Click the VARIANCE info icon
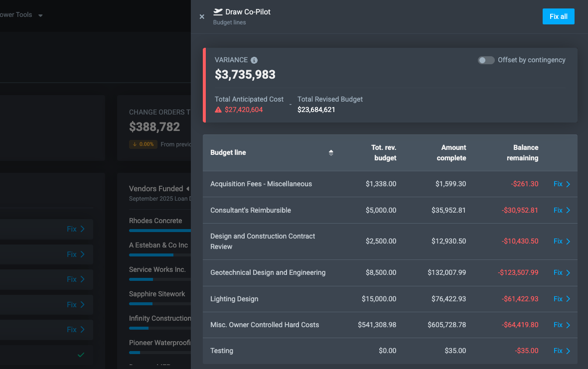The image size is (588, 369). (254, 60)
